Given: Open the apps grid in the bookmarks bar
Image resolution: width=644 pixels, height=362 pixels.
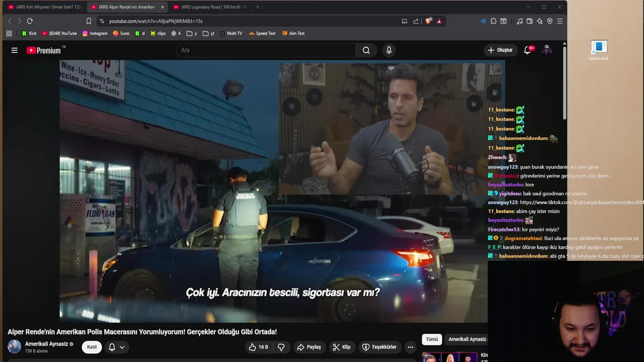Looking at the screenshot, I should (9, 33).
